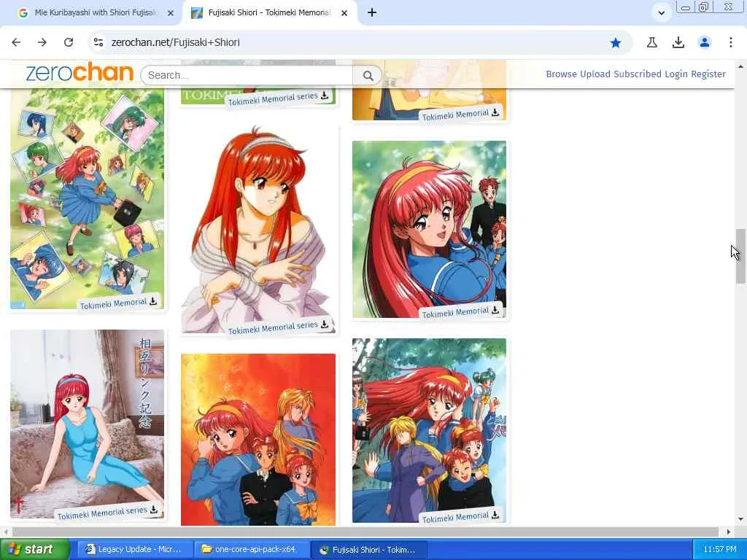The height and width of the screenshot is (560, 747).
Task: Go back to the previous page
Action: pos(16,42)
